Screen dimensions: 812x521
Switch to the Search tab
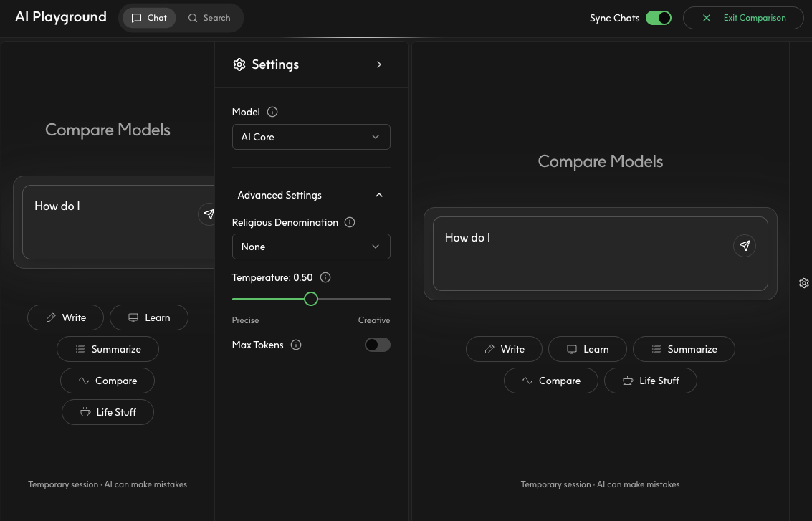tap(209, 17)
